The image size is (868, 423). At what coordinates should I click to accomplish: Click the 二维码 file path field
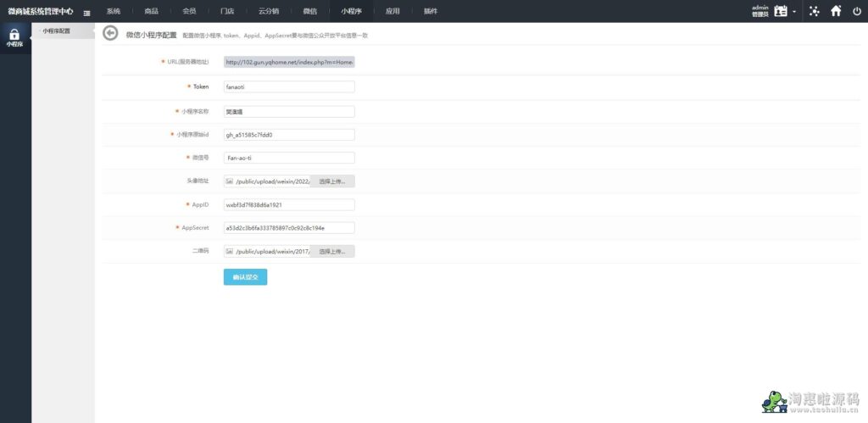pos(267,252)
